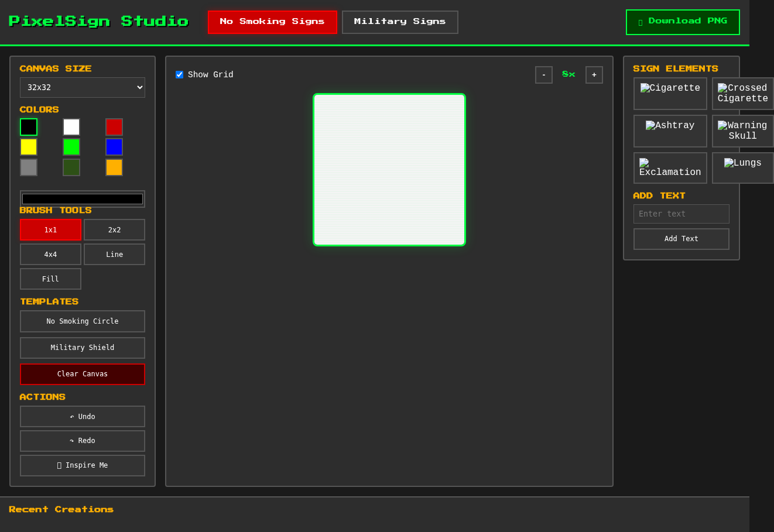Choose the Exclamation sign element
This screenshot has height=532, width=774.
coord(670,168)
